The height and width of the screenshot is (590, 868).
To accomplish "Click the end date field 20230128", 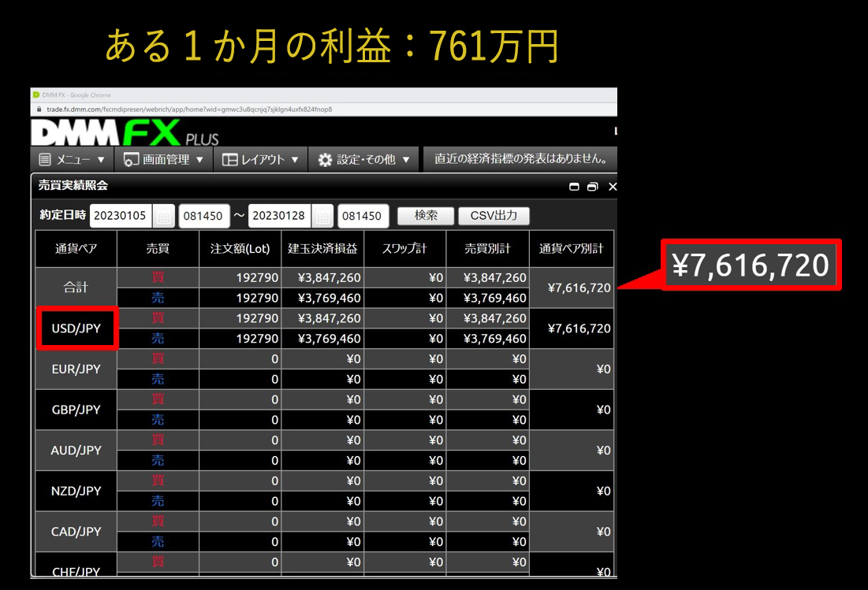I will click(280, 216).
